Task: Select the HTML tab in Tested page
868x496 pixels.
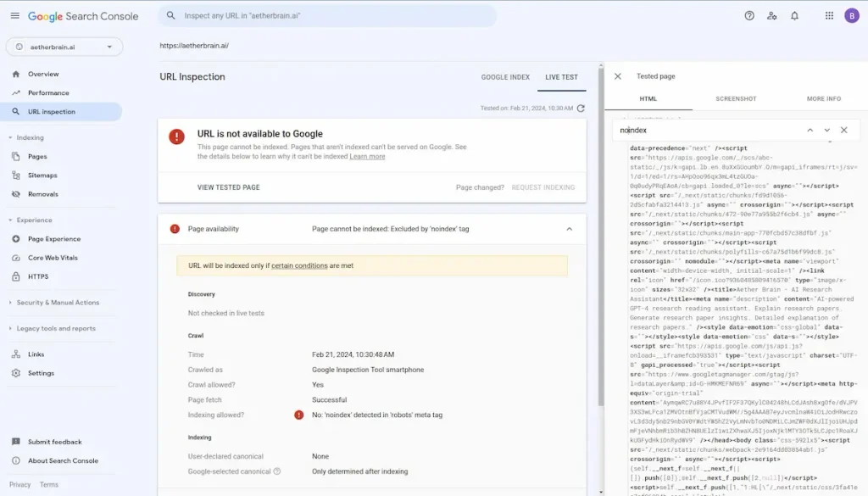Action: pyautogui.click(x=648, y=98)
